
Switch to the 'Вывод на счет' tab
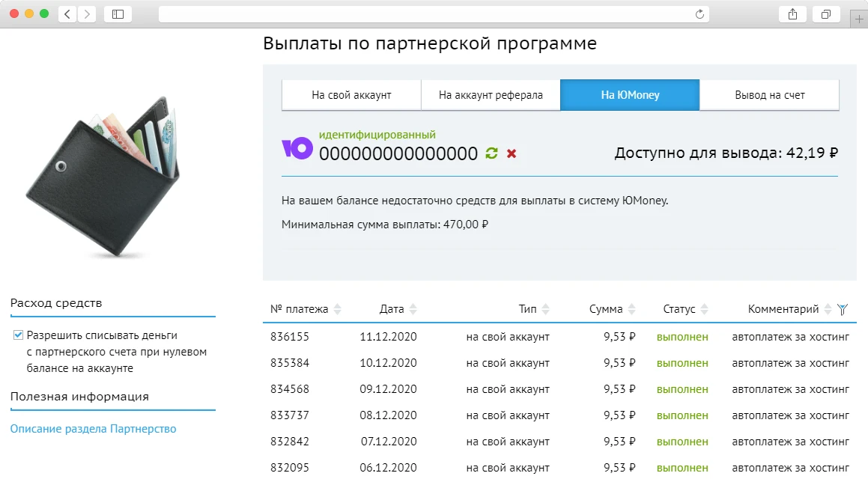pyautogui.click(x=768, y=94)
